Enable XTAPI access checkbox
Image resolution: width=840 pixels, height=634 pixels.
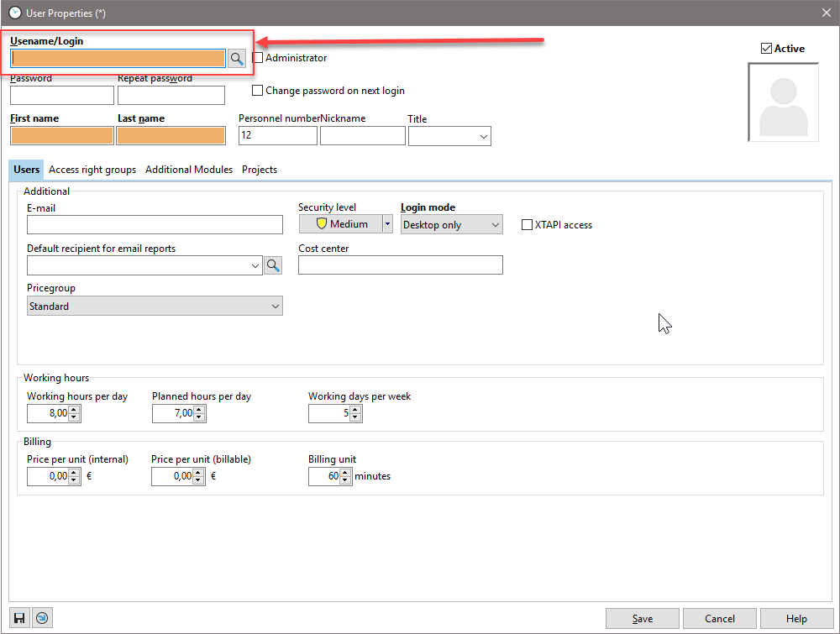point(528,225)
